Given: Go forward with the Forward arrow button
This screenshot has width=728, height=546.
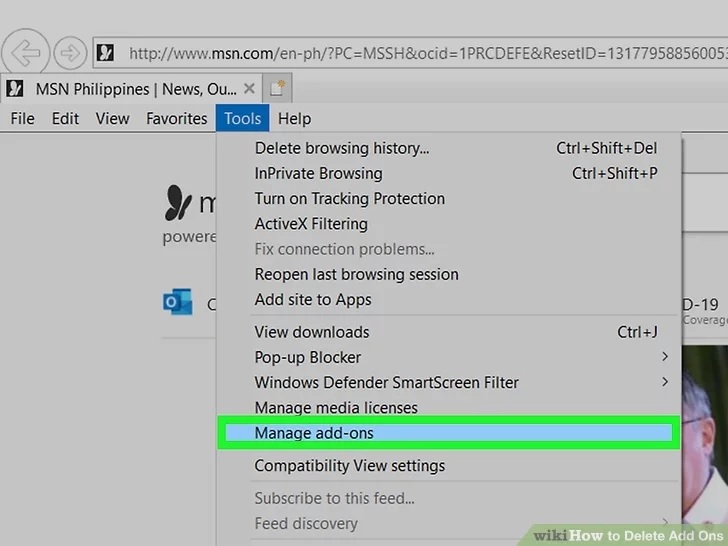Looking at the screenshot, I should 70,53.
